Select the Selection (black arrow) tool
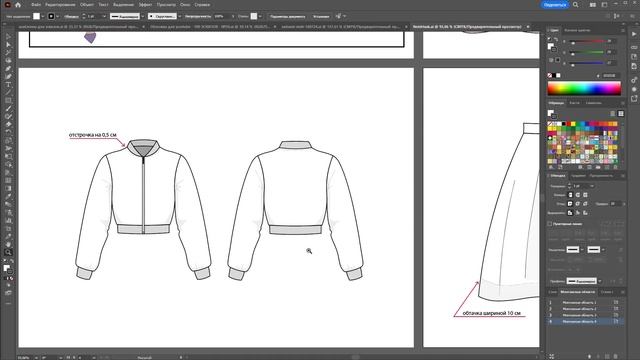The image size is (640, 360). (x=8, y=37)
